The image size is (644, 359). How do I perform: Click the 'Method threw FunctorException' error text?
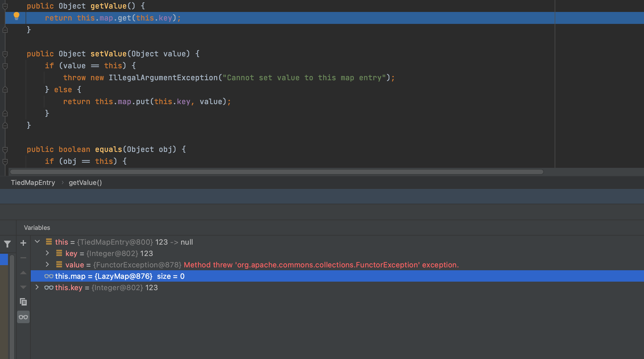[321, 265]
